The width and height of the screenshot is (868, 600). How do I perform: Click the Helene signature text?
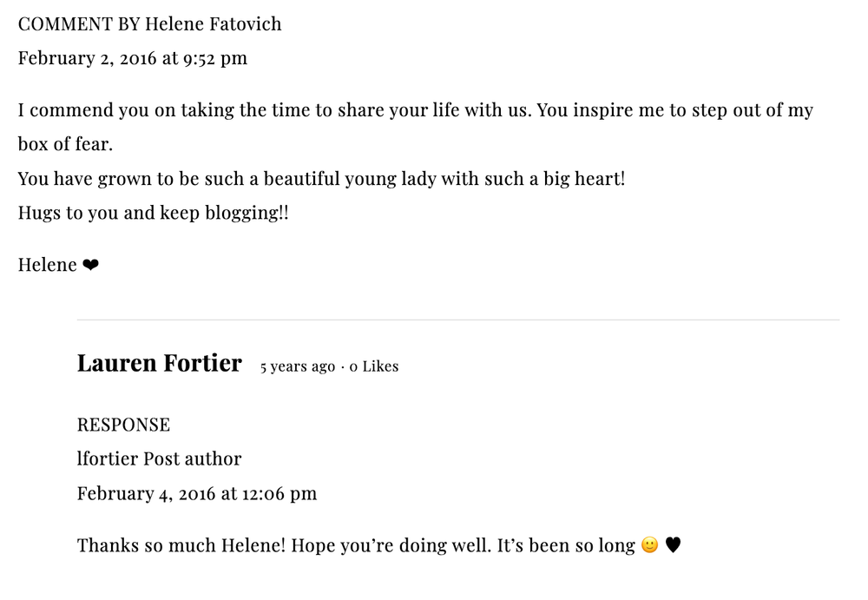tap(47, 265)
